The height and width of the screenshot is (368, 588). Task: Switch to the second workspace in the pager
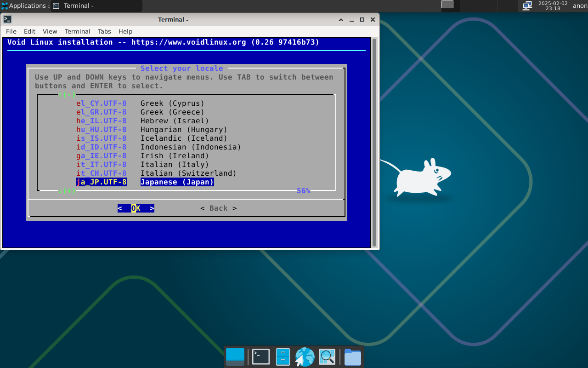(x=469, y=6)
